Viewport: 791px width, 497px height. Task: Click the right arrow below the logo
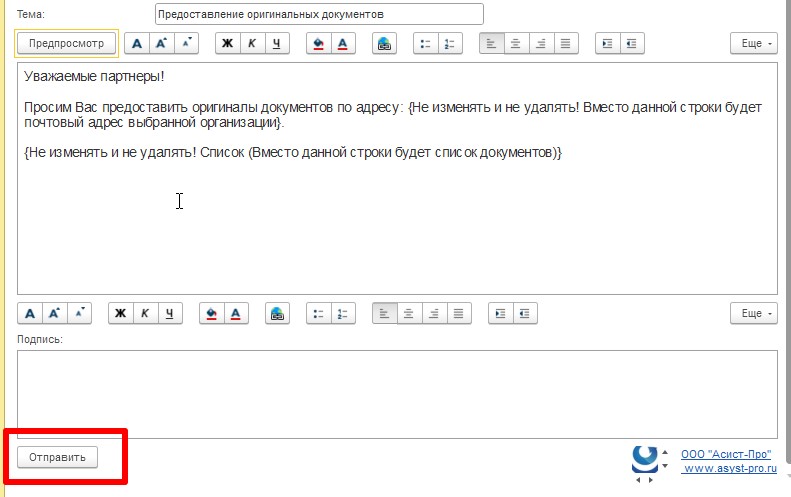[650, 480]
